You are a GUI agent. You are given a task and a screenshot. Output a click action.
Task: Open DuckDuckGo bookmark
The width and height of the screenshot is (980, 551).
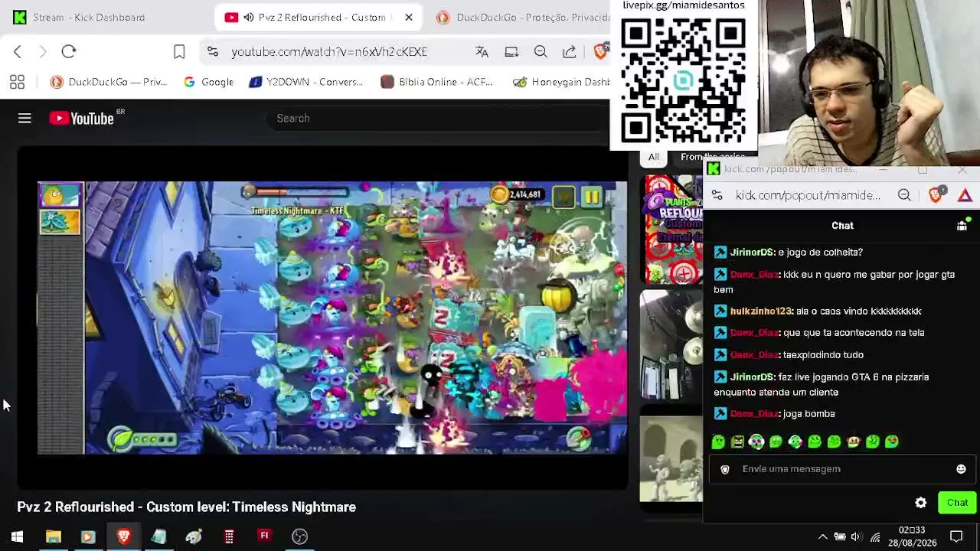tap(109, 82)
